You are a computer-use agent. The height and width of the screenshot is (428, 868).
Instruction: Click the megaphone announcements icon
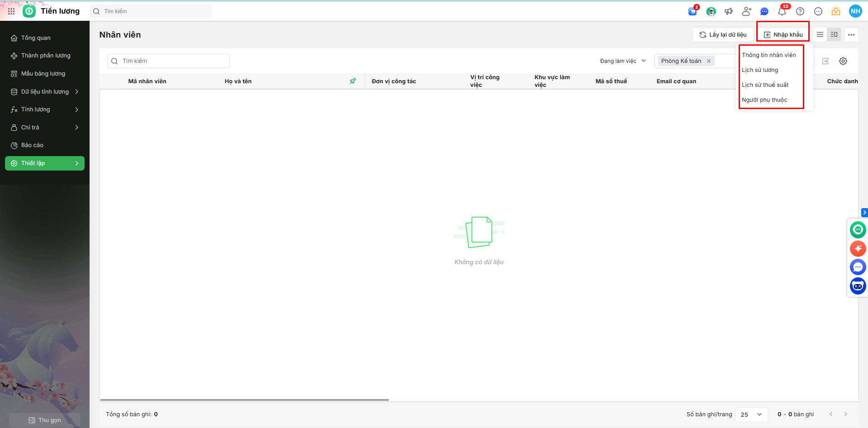(x=729, y=11)
